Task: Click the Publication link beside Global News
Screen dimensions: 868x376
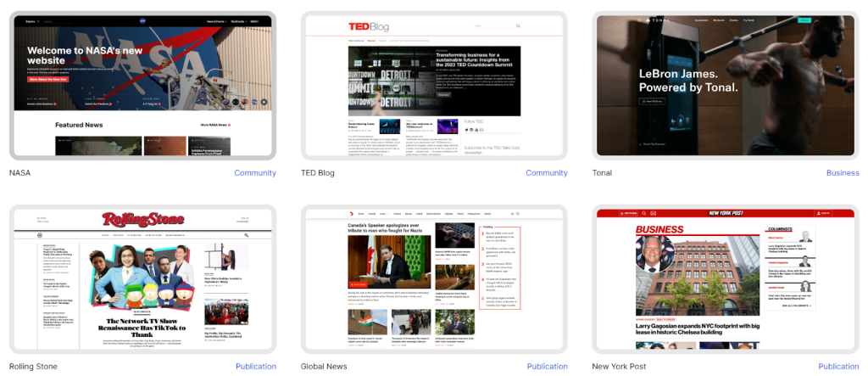Action: pos(547,367)
